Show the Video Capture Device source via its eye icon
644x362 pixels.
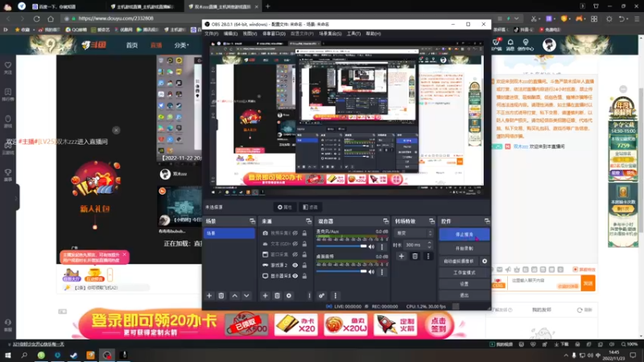295,233
